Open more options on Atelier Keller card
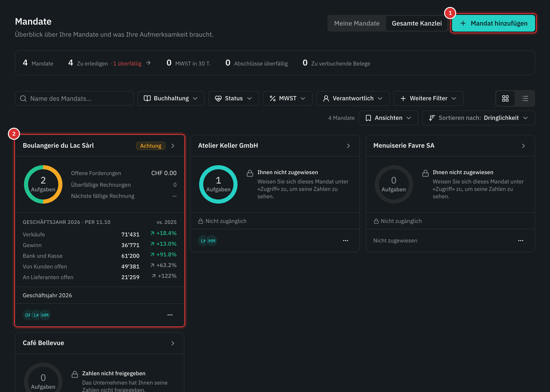 pos(346,241)
